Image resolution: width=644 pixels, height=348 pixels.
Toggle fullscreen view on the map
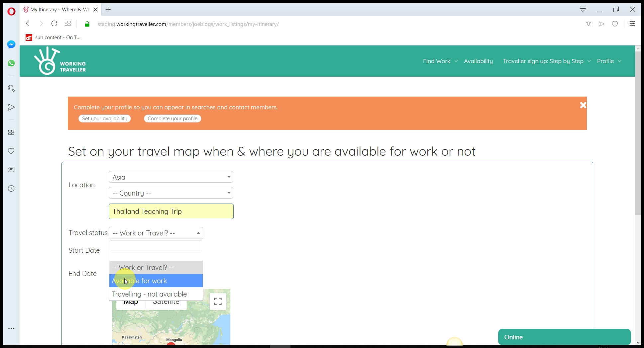tap(218, 301)
